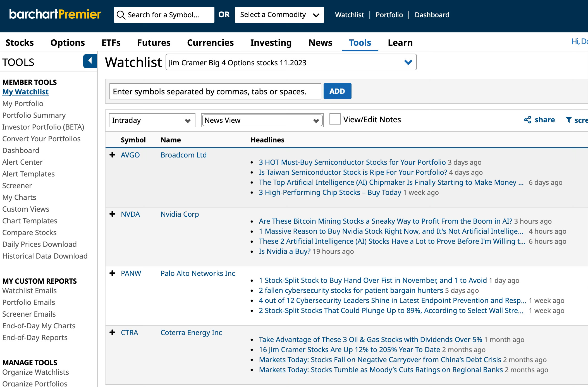Open My Charts sidebar link
This screenshot has height=387, width=588.
coord(19,197)
